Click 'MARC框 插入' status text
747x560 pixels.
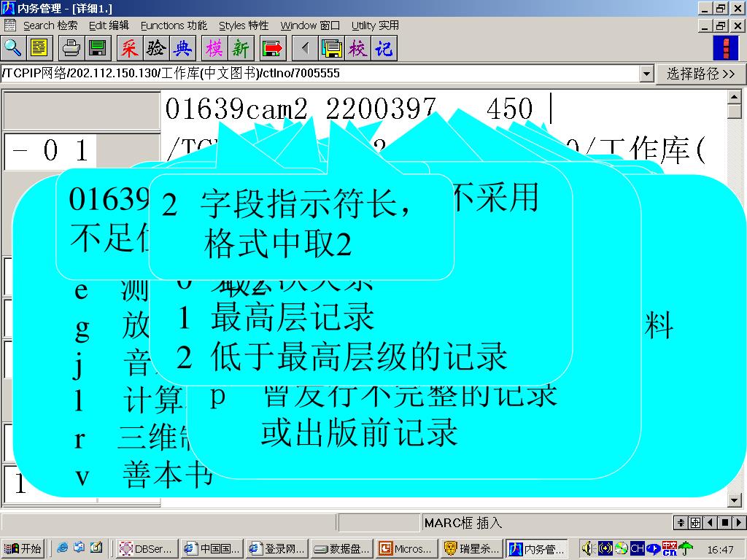tap(463, 523)
